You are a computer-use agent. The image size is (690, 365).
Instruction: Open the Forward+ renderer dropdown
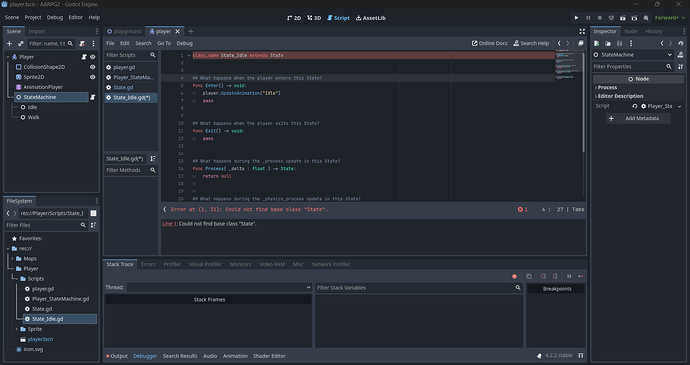coord(670,18)
